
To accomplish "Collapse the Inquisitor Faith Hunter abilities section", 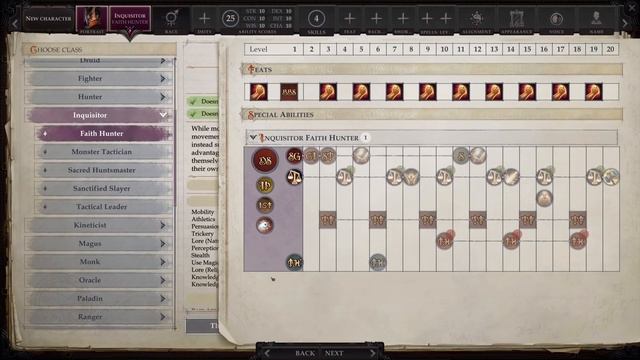I will click(x=253, y=138).
